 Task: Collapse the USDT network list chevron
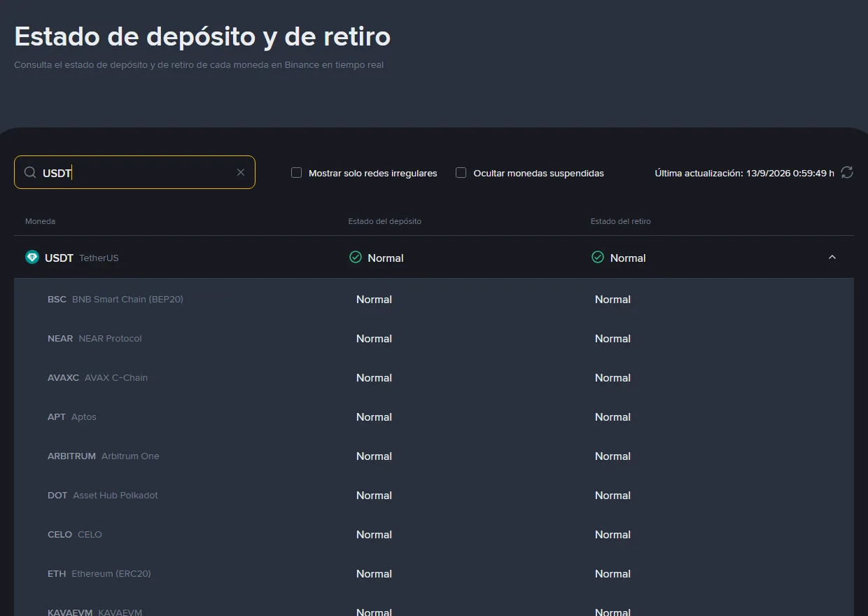click(x=832, y=258)
